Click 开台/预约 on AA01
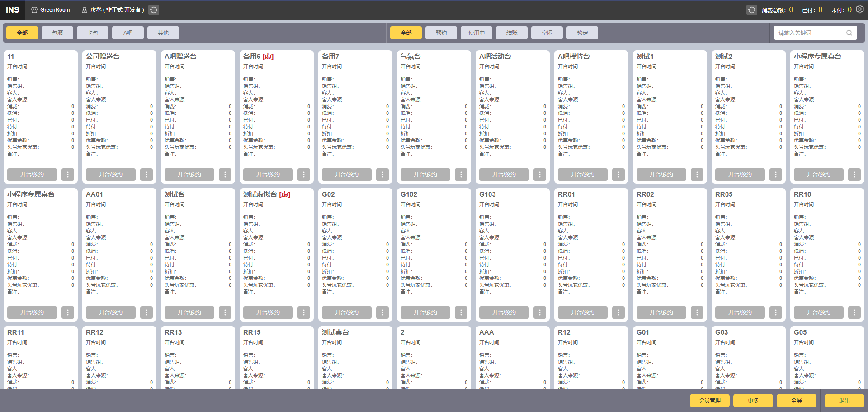The image size is (868, 412). pos(111,313)
